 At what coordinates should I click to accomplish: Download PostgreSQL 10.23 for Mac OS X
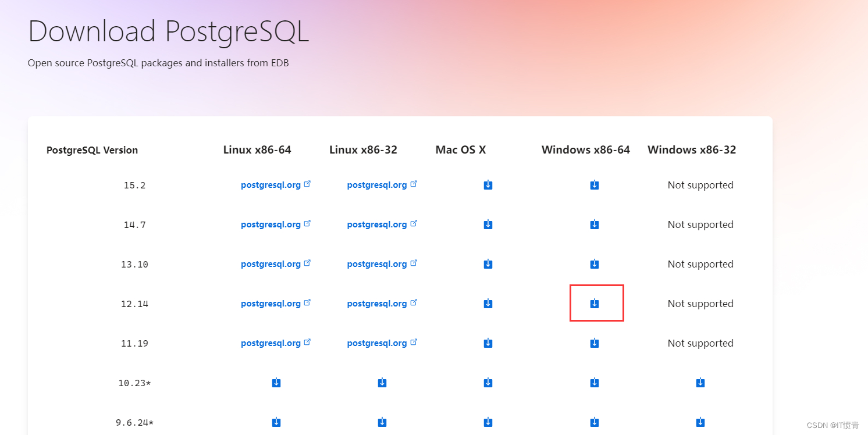tap(488, 383)
